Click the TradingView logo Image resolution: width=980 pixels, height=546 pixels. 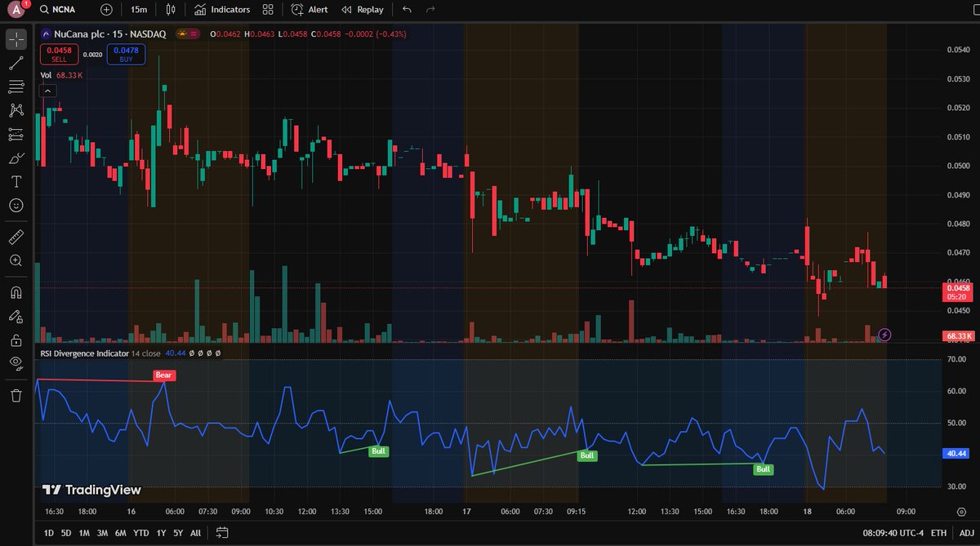pyautogui.click(x=91, y=490)
